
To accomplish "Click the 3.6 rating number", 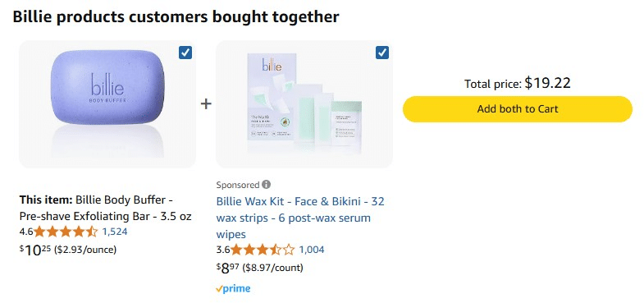I will point(222,249).
